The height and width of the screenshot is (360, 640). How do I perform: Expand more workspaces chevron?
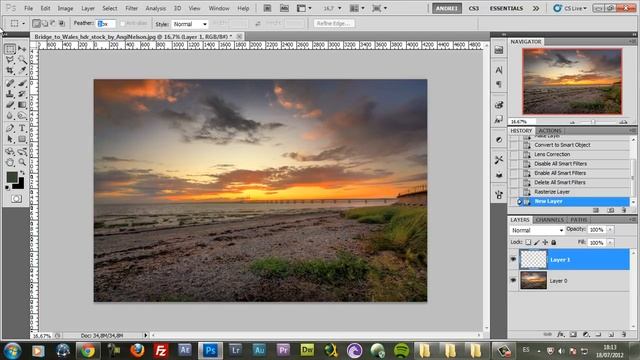tap(536, 8)
